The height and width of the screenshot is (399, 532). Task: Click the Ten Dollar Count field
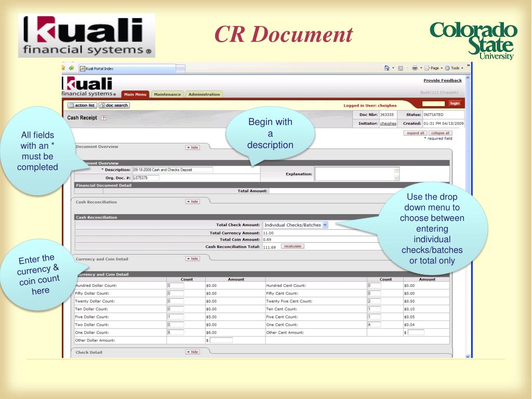point(176,309)
